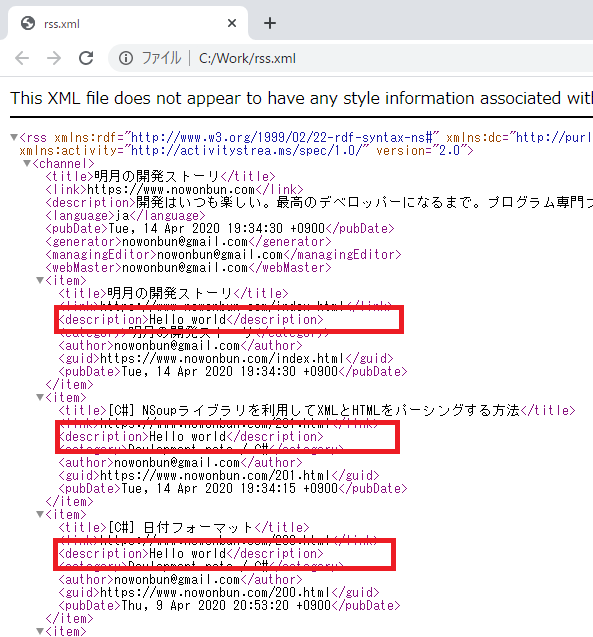Collapse the item containing 日付フォーマット
This screenshot has width=593, height=637.
click(40, 514)
